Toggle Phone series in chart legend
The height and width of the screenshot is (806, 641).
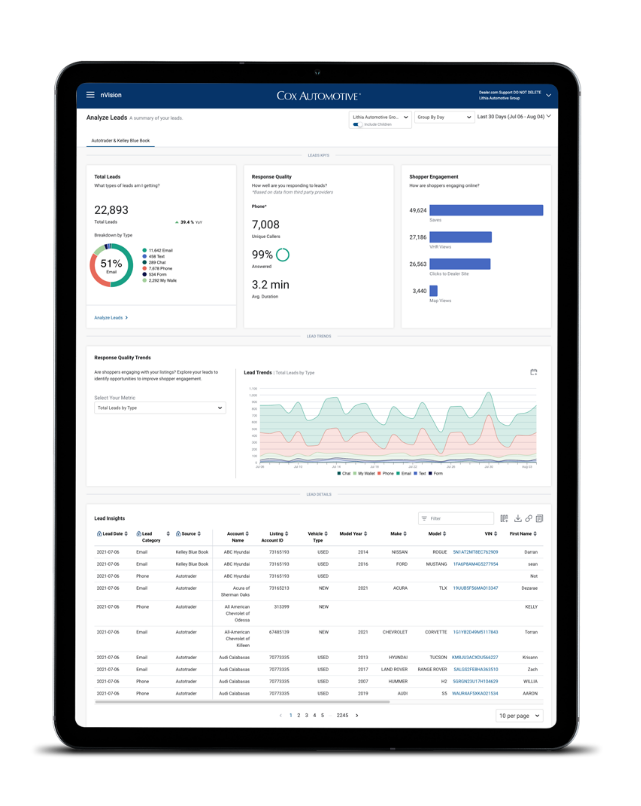pyautogui.click(x=386, y=473)
